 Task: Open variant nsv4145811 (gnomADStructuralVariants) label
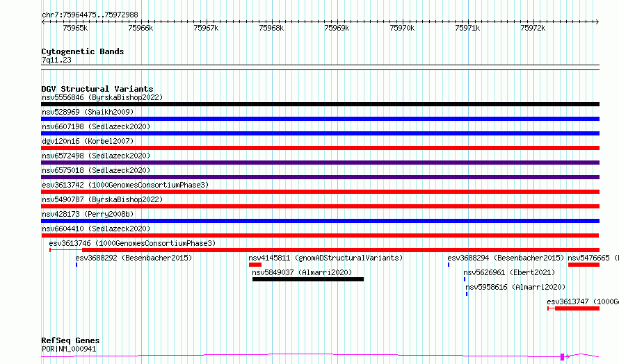(325, 258)
